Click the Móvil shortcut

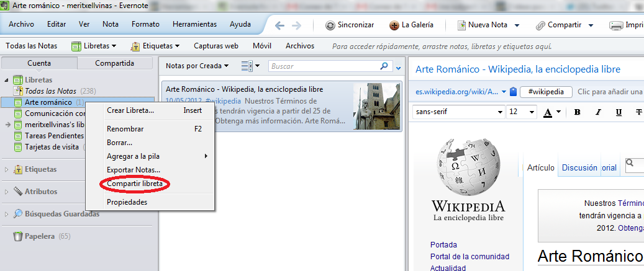pos(262,46)
